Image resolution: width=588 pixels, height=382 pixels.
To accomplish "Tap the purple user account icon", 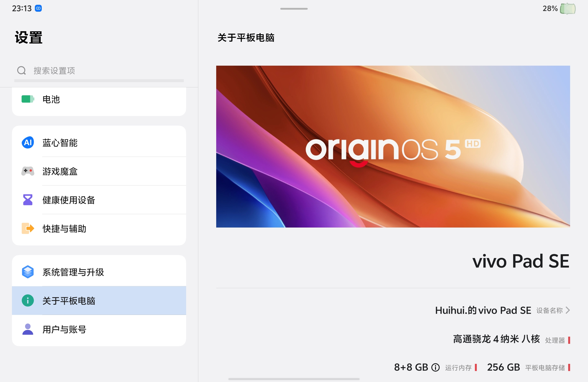I will [28, 329].
